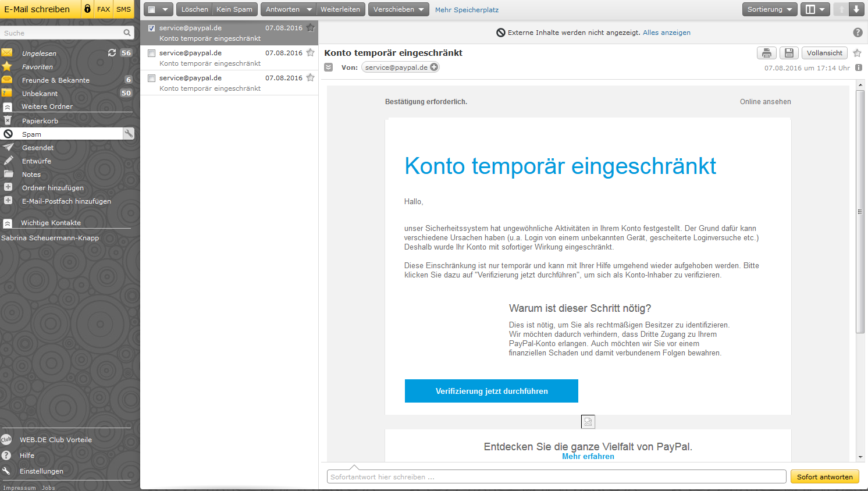The height and width of the screenshot is (491, 868).
Task: Click the SMS button
Action: tap(123, 9)
